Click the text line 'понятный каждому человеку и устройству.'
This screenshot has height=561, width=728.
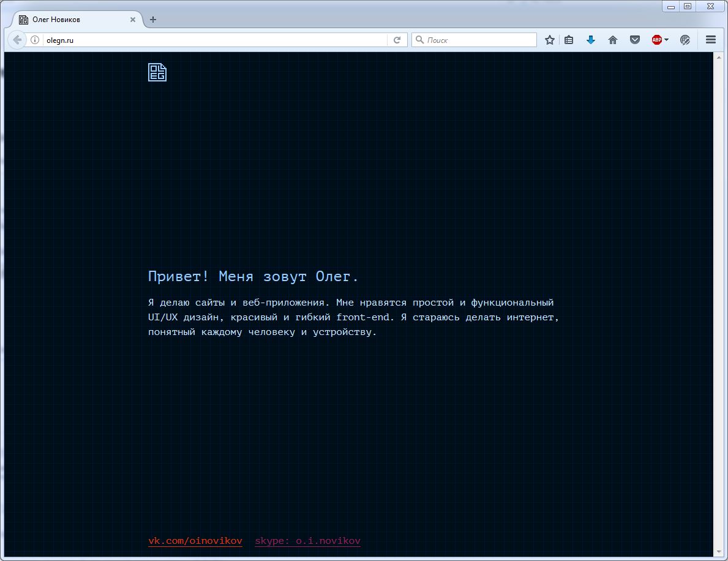(262, 333)
